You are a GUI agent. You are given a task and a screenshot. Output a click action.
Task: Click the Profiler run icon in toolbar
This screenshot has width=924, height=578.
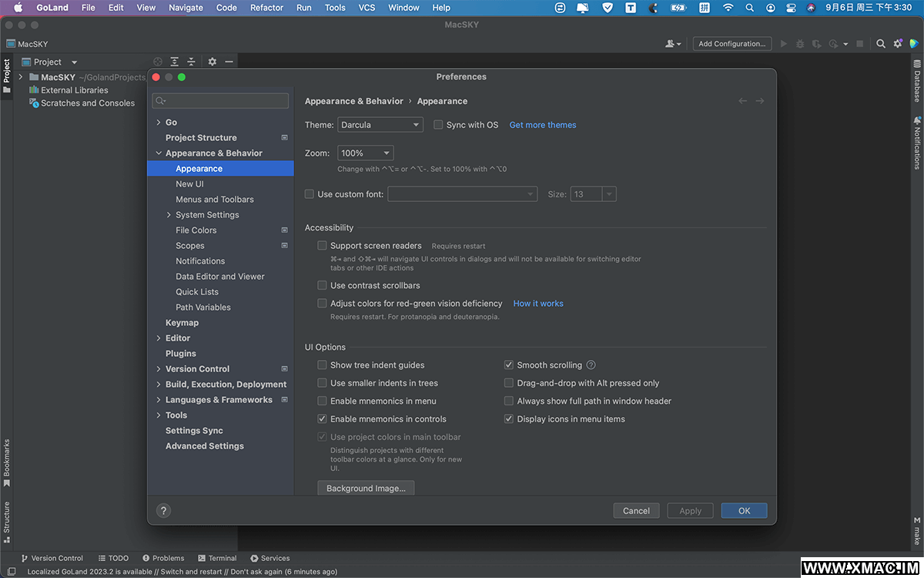pyautogui.click(x=835, y=44)
